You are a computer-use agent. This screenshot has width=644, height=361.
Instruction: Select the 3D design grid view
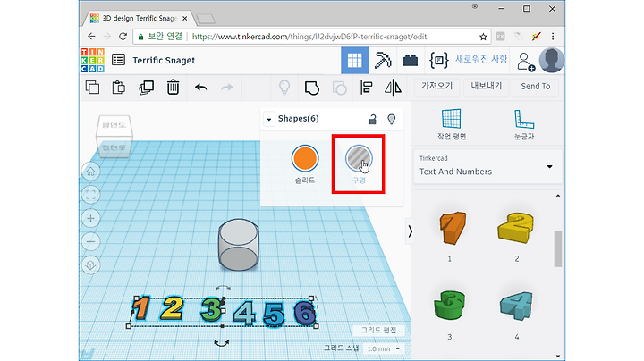point(354,60)
